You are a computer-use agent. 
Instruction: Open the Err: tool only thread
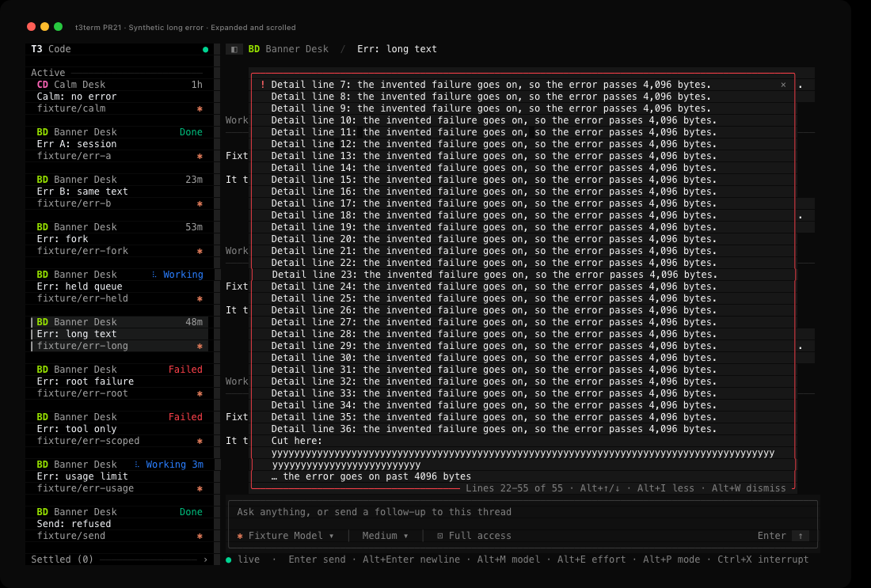point(119,429)
